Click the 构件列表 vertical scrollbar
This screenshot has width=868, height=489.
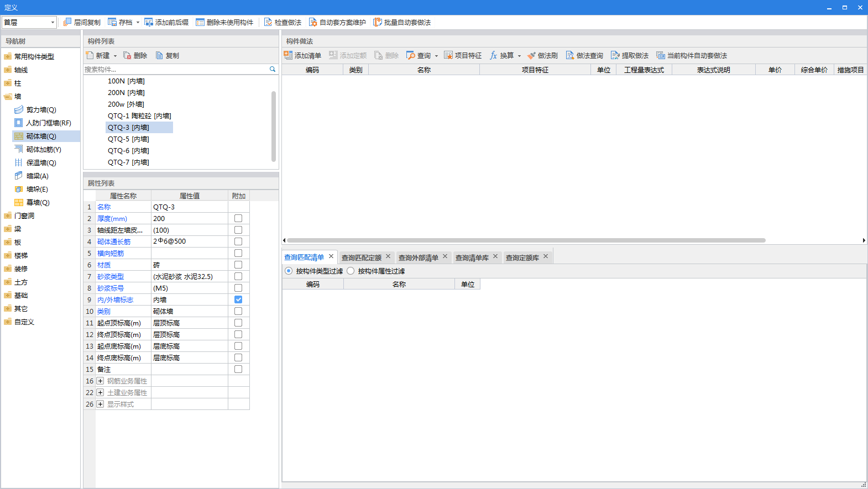coord(274,127)
